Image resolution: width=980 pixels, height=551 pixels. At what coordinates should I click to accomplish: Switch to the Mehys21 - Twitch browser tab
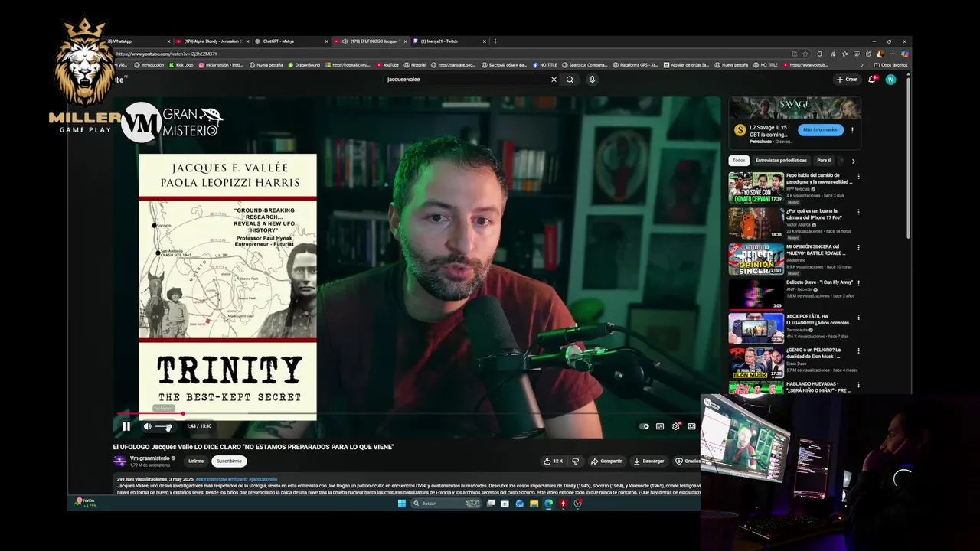pos(449,41)
